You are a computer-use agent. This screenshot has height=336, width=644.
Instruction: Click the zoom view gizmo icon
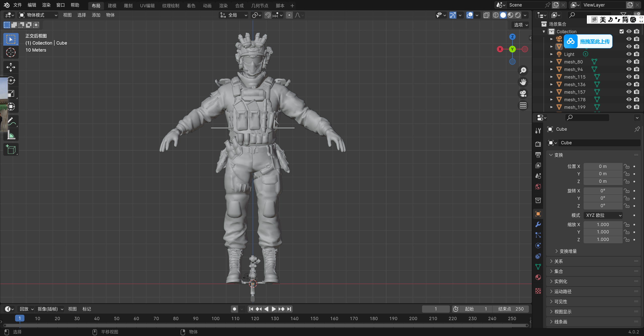point(523,70)
